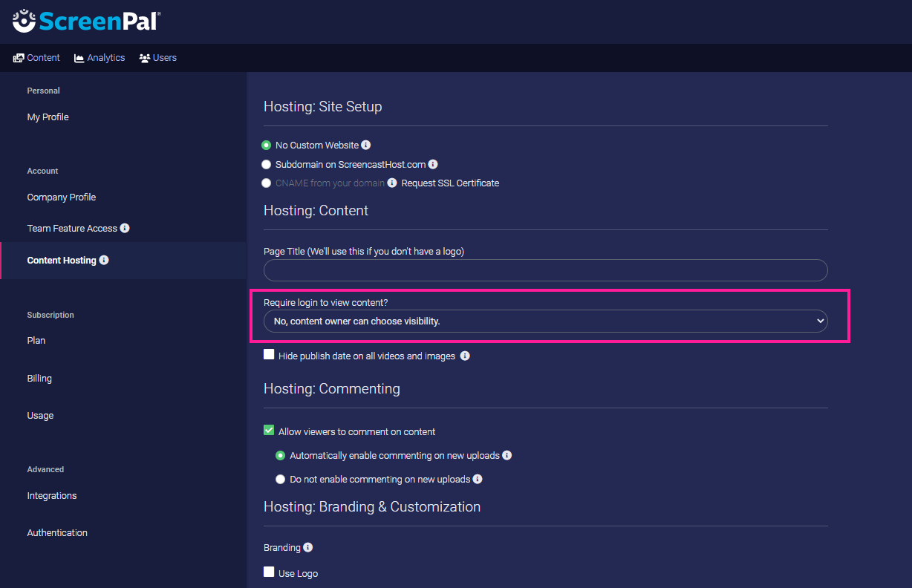Click the Account section label in sidebar
This screenshot has height=588, width=912.
click(42, 171)
